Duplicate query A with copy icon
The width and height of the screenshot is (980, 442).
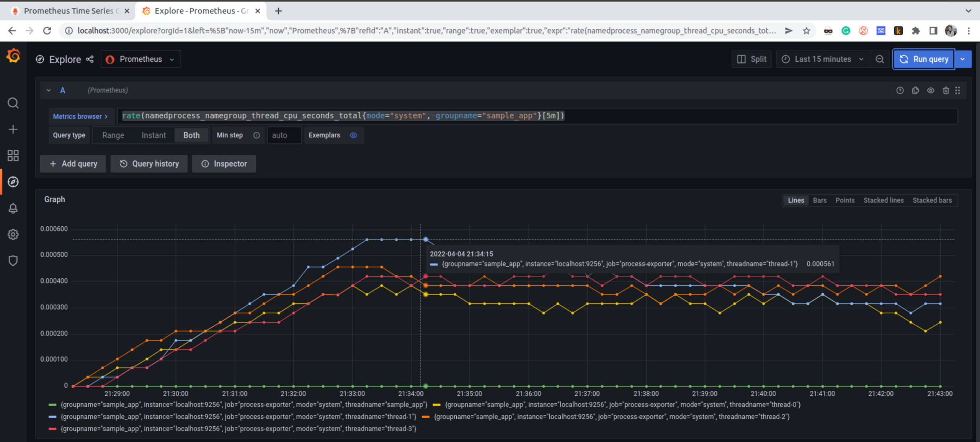(915, 90)
